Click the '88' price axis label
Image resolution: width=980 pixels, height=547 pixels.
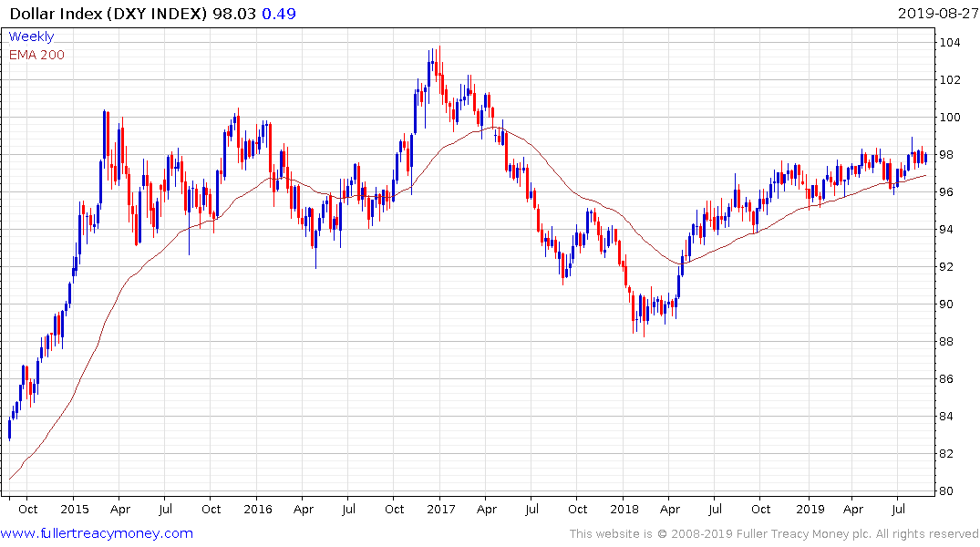[x=947, y=342]
